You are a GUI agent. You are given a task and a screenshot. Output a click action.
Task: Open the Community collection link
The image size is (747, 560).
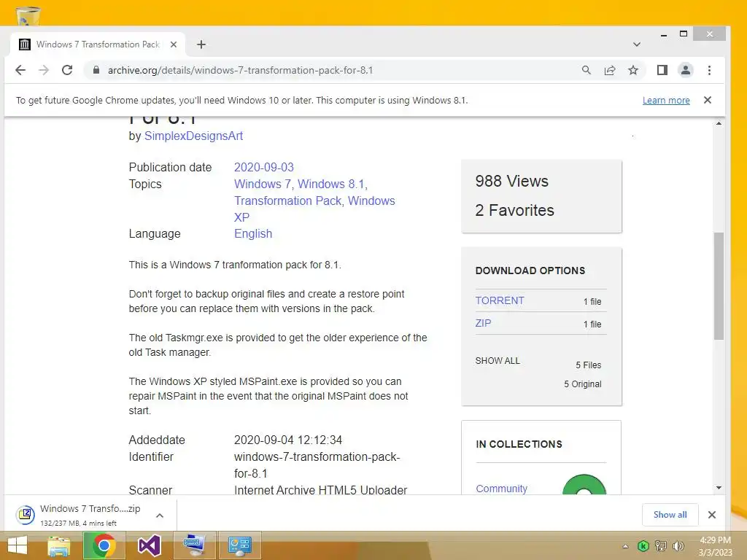coord(502,489)
